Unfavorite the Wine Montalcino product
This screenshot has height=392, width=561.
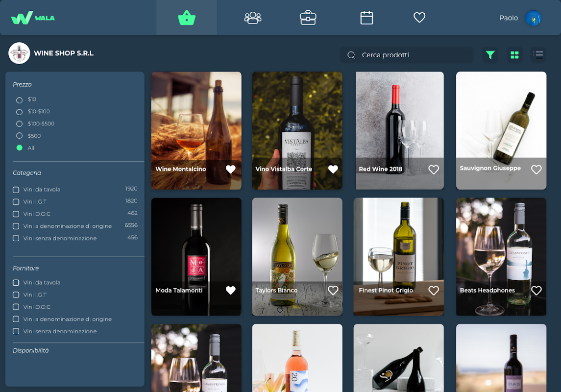tap(231, 169)
